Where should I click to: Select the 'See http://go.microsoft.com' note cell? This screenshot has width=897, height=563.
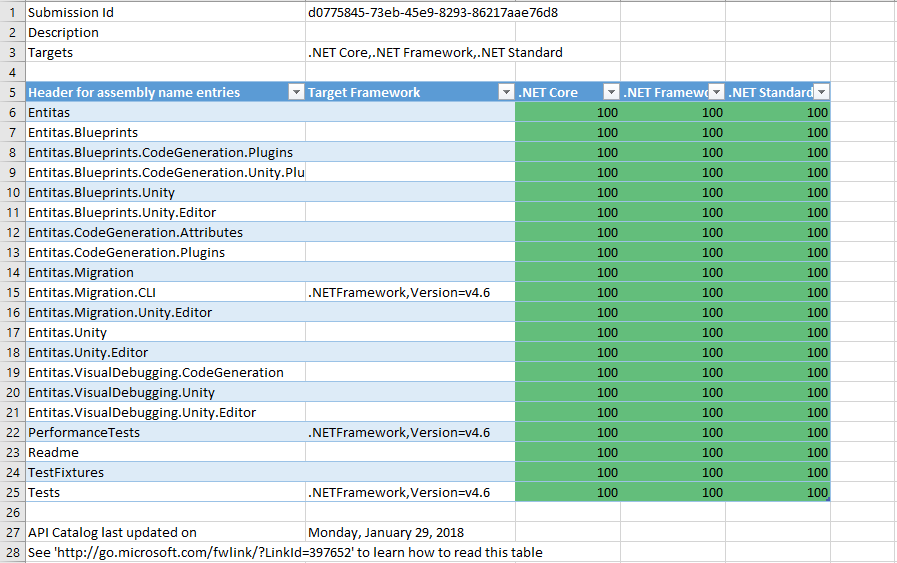[165, 553]
